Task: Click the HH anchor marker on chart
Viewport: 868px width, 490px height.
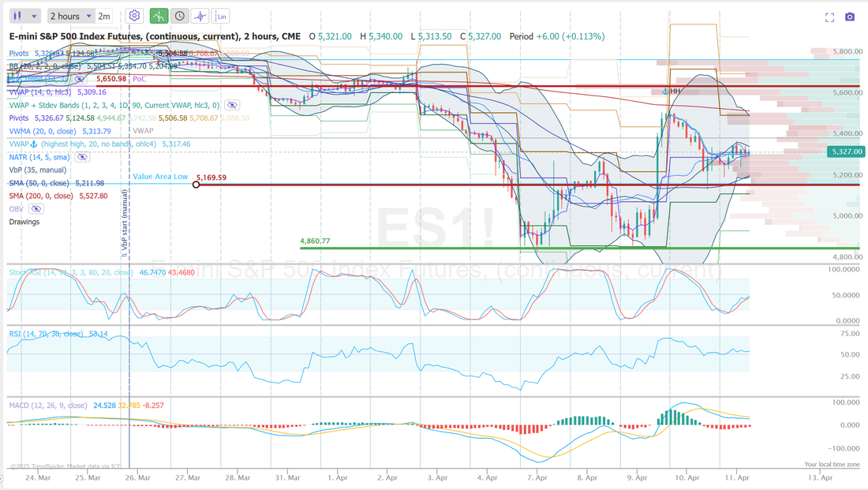Action: coord(672,91)
